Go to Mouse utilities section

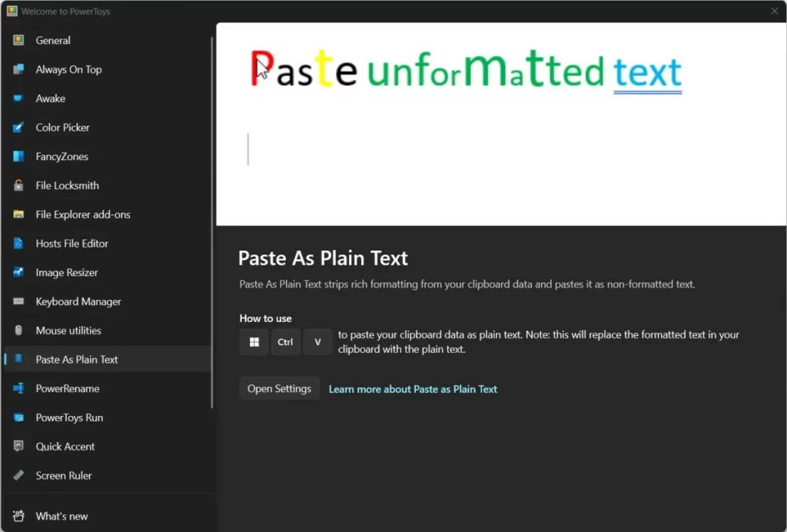[68, 331]
